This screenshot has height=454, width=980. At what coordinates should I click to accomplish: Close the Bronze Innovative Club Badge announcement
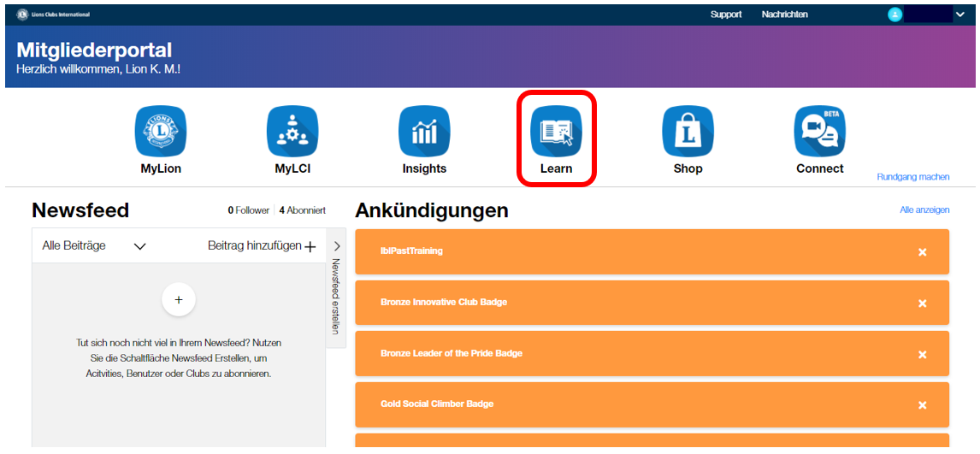(x=922, y=304)
